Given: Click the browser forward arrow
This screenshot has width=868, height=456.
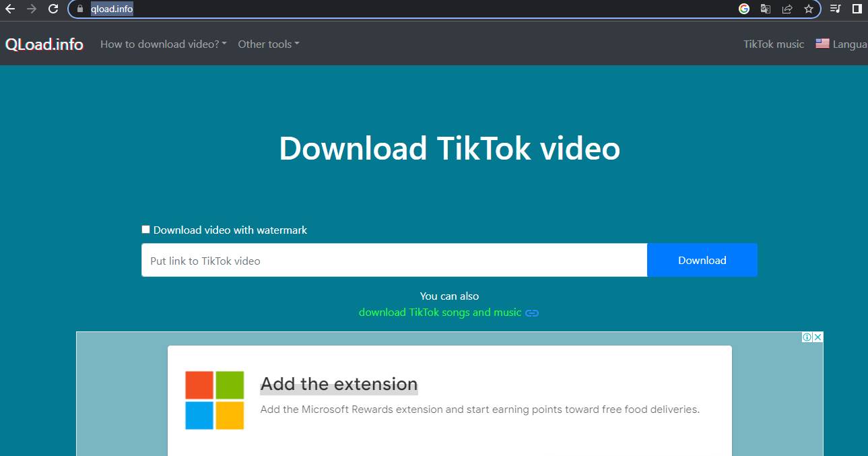Looking at the screenshot, I should point(31,9).
